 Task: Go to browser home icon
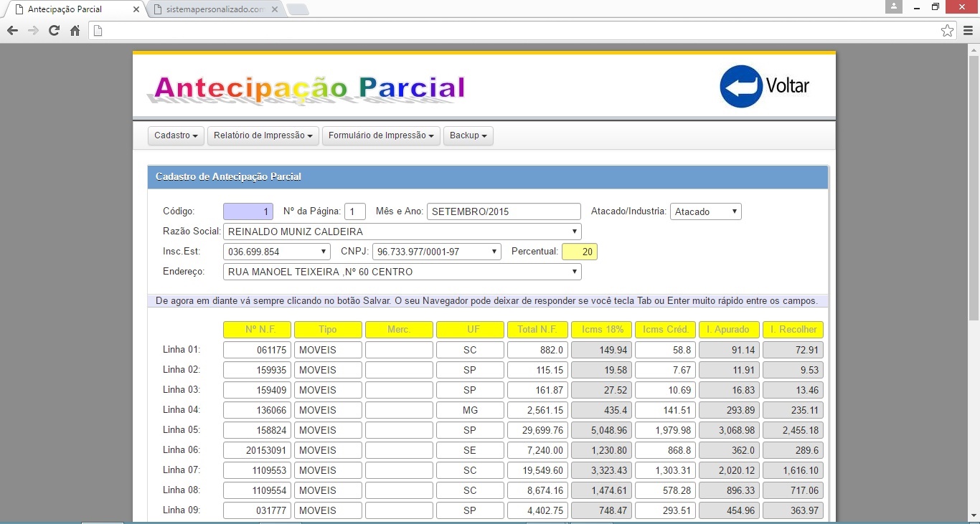point(75,30)
